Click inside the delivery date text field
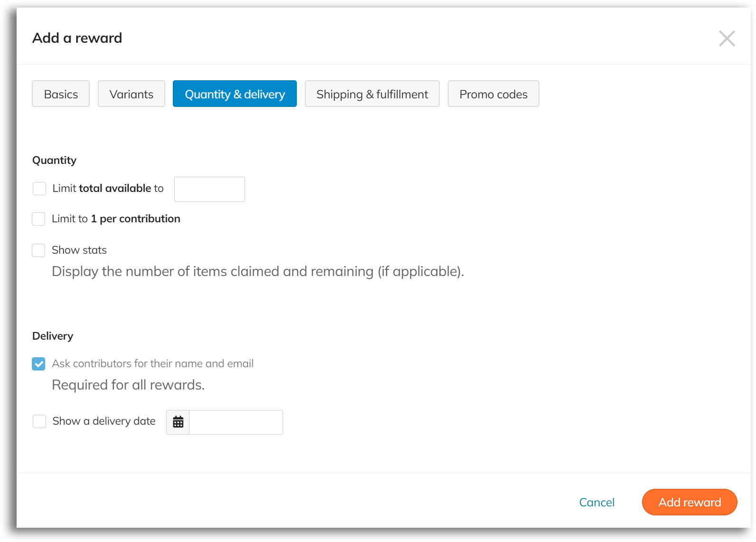 pyautogui.click(x=236, y=422)
